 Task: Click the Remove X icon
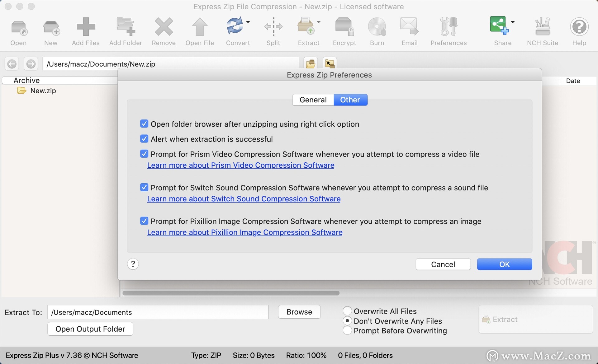(x=164, y=27)
